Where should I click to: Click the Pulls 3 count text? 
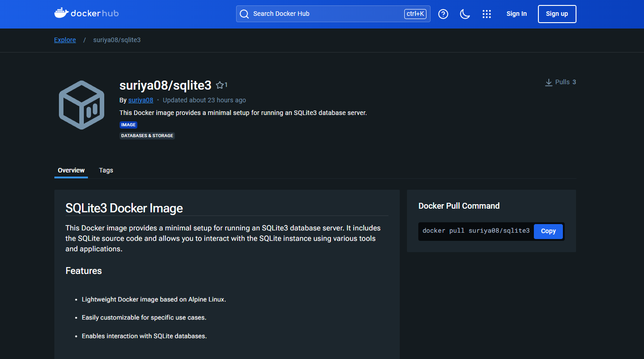(566, 82)
